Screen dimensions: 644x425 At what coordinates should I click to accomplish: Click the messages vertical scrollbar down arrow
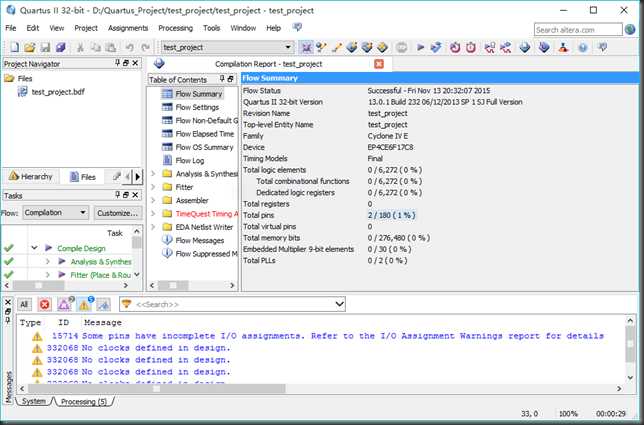pyautogui.click(x=630, y=378)
